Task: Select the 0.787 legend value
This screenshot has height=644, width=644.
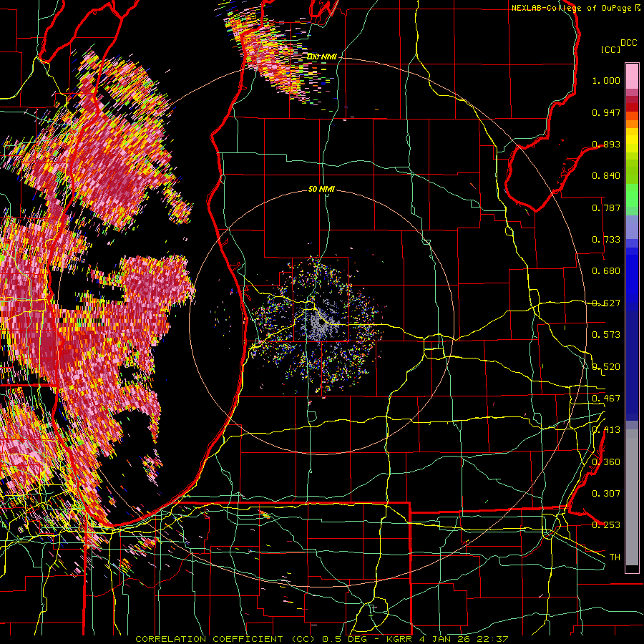Action: point(606,208)
